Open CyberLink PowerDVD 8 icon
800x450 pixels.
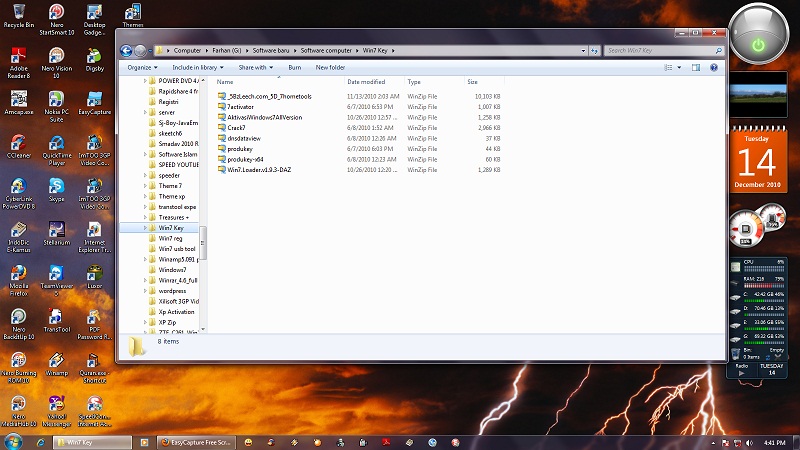coord(19,193)
